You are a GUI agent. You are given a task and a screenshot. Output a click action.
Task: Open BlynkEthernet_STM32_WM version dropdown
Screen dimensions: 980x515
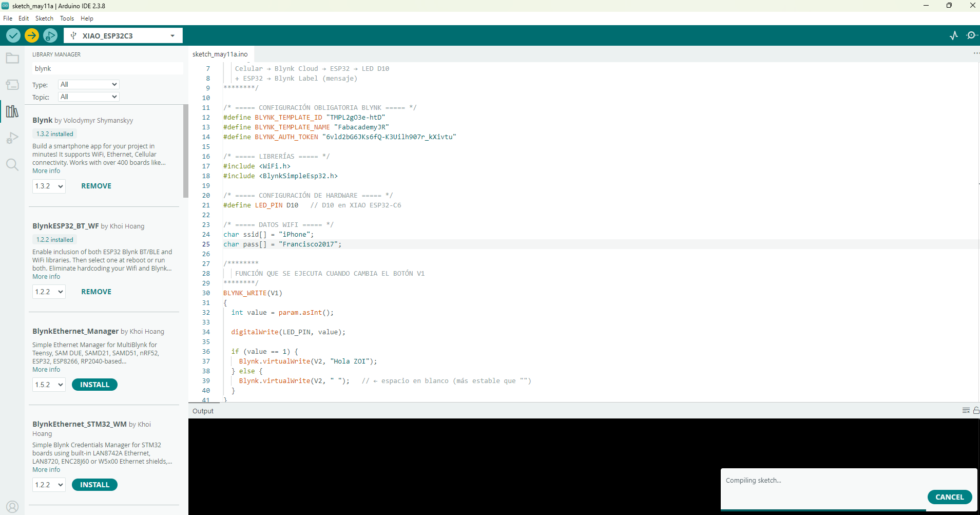[49, 485]
